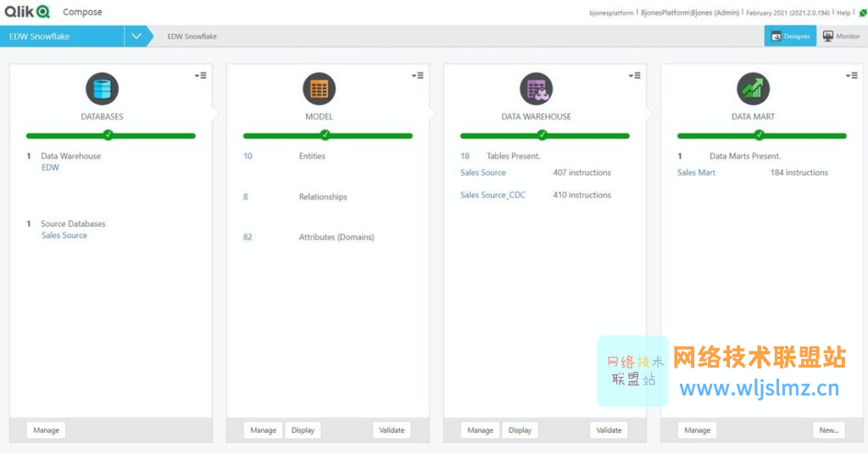Open the EDW data warehouse link

click(50, 168)
